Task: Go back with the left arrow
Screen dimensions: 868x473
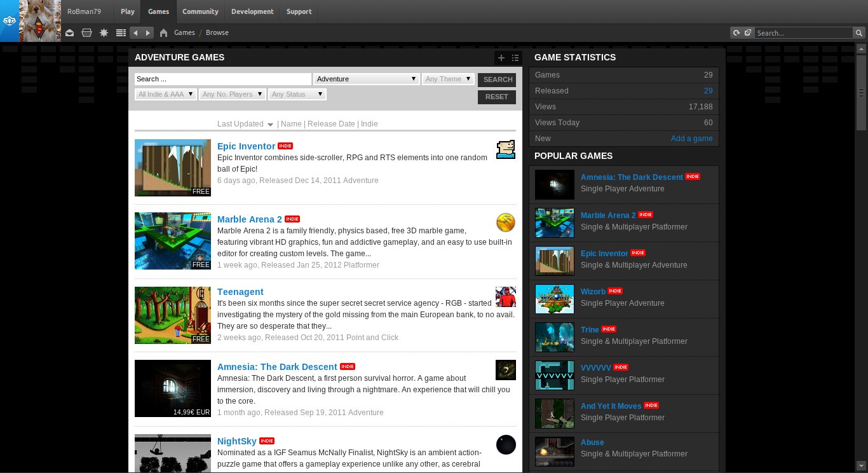Action: coord(135,33)
